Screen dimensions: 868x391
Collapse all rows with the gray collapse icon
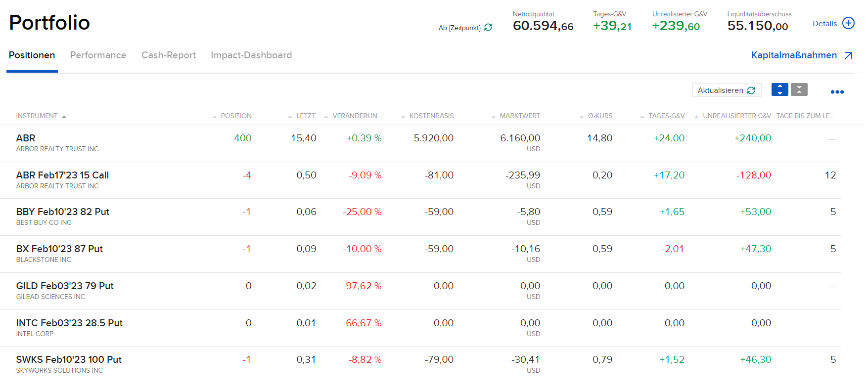click(x=799, y=89)
